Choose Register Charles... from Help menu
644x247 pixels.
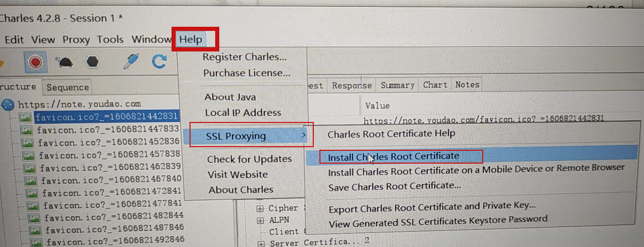(x=244, y=57)
